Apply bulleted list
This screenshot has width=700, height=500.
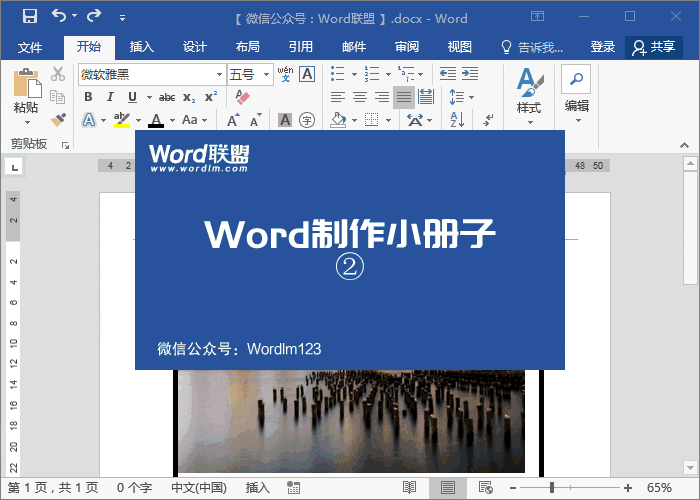(338, 74)
